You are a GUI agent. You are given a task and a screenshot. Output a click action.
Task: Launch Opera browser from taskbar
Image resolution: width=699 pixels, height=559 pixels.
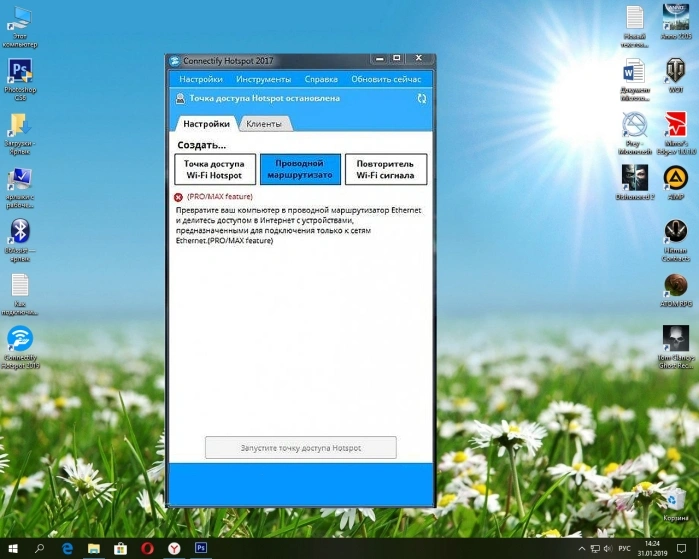[x=148, y=548]
